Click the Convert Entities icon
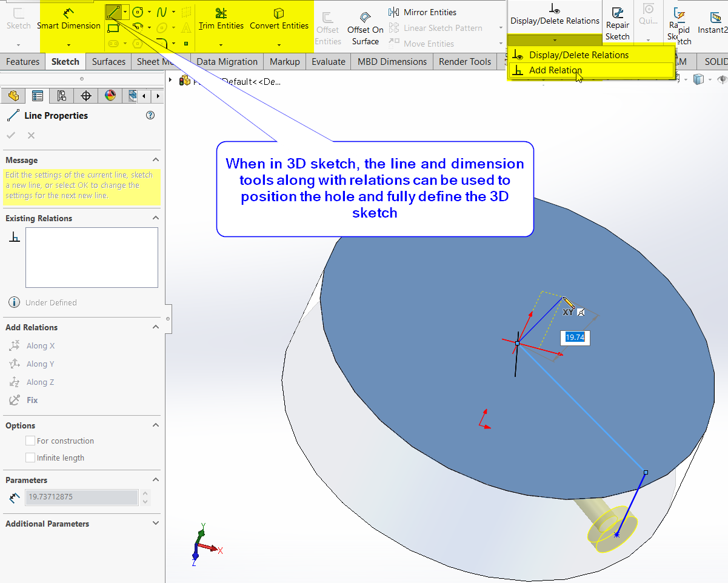728x583 pixels. tap(279, 13)
